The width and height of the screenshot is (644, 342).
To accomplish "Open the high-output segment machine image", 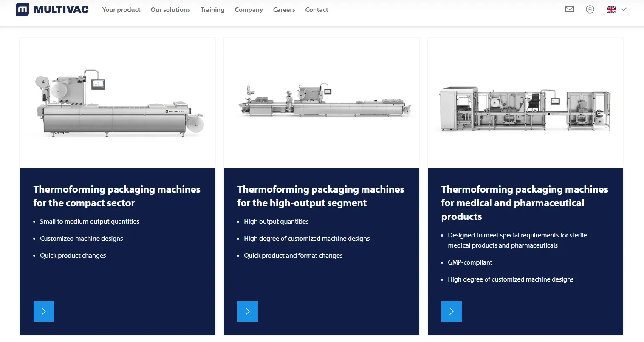I will [x=322, y=103].
